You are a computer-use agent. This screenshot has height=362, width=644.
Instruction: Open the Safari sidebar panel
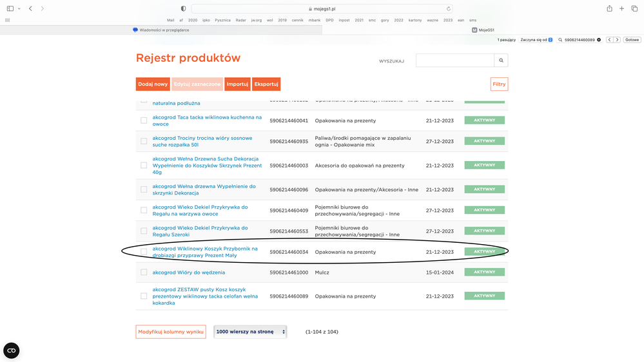click(10, 8)
